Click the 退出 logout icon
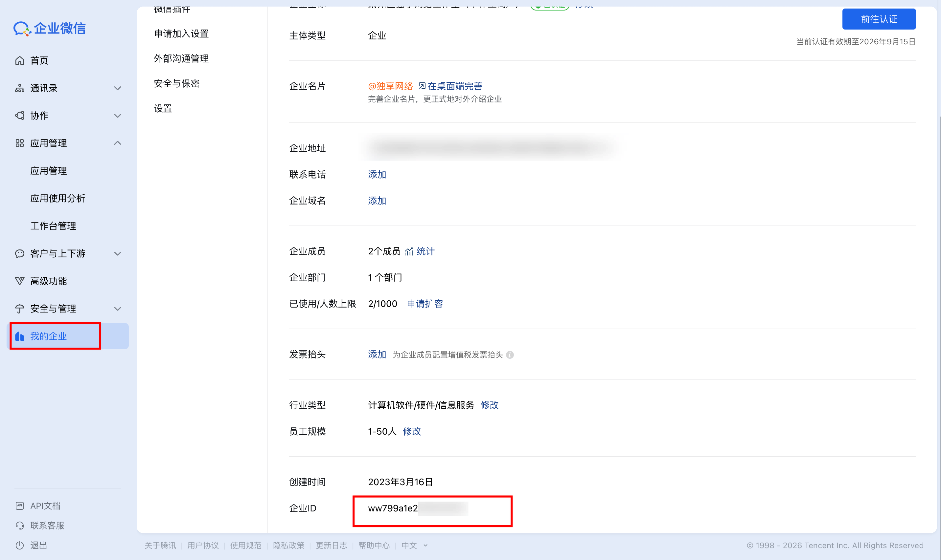This screenshot has height=560, width=941. click(x=20, y=545)
